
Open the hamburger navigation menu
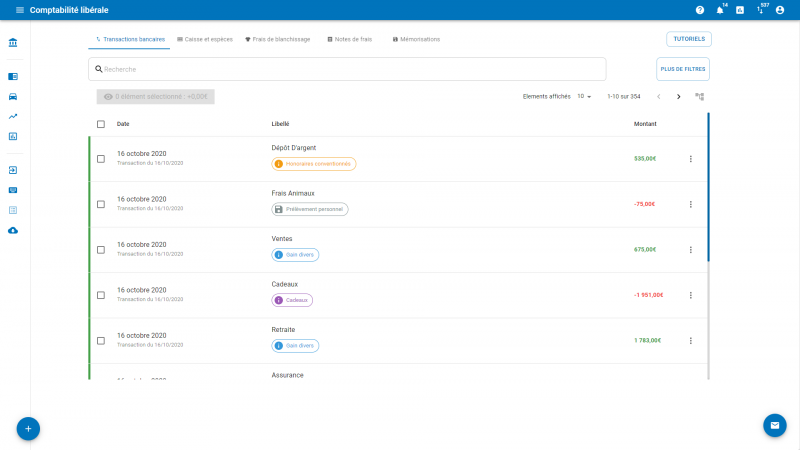pos(19,10)
